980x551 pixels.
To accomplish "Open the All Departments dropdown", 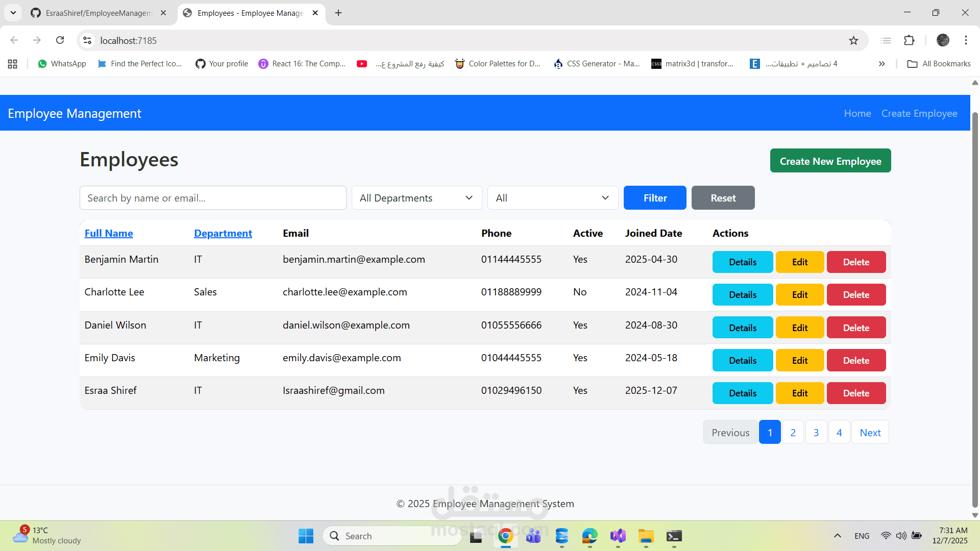I will point(416,197).
